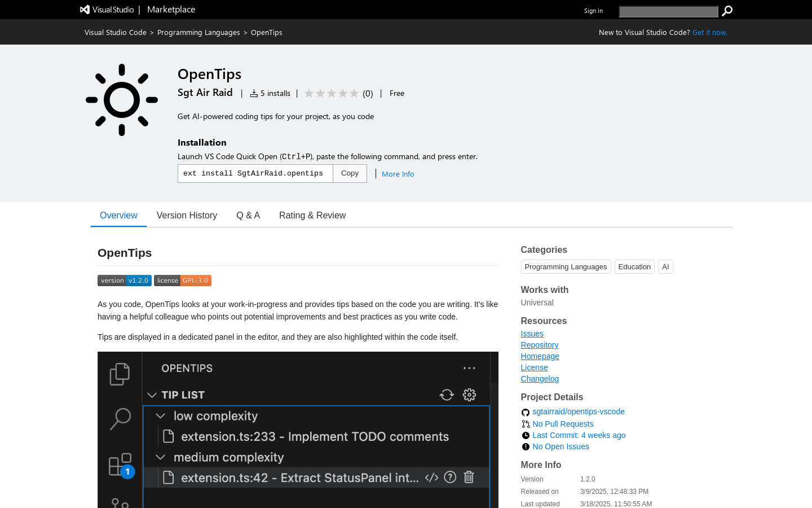Click Last Commit: 4 weeks ago link
Viewport: 812px width, 508px height.
pos(579,435)
